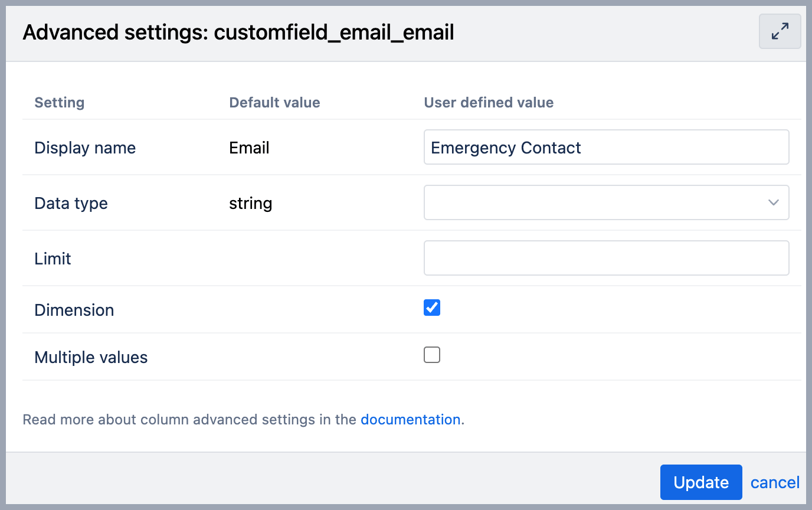
Task: Click the 'Advanced settings' dialog title
Action: click(x=238, y=32)
